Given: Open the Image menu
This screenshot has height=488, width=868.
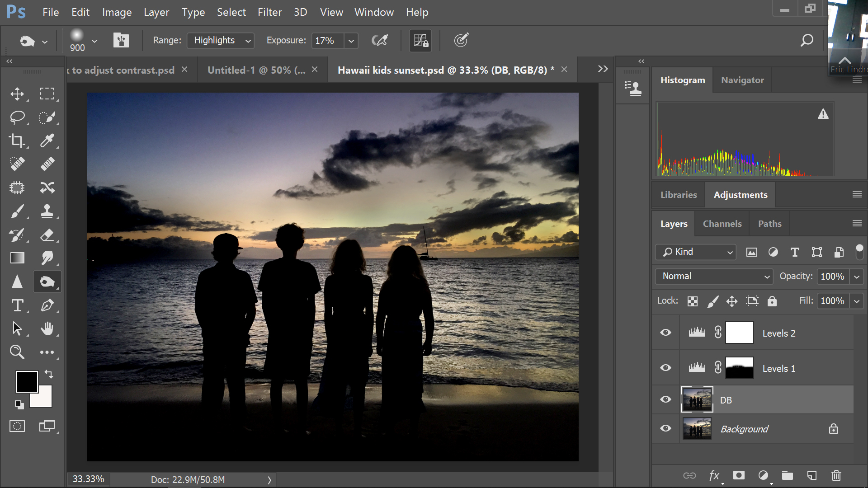Looking at the screenshot, I should click(x=117, y=12).
